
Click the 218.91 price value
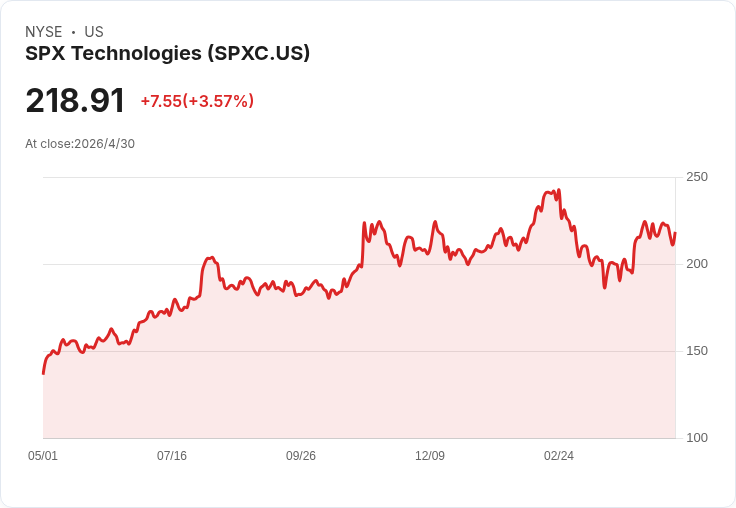pos(75,100)
